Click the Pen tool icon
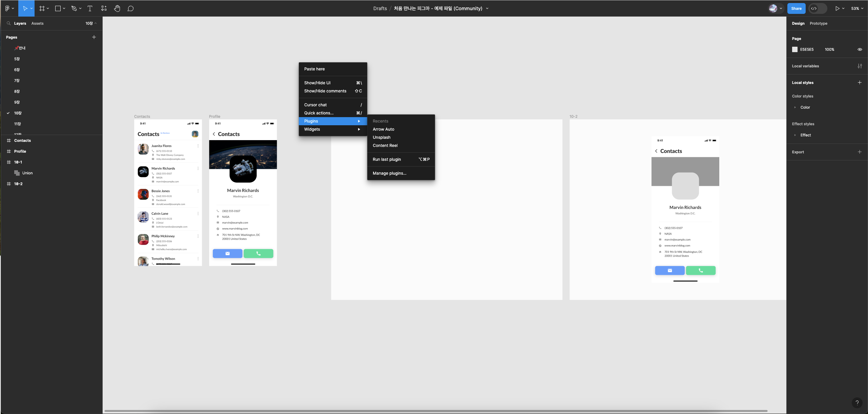Image resolution: width=868 pixels, height=414 pixels. (x=74, y=8)
